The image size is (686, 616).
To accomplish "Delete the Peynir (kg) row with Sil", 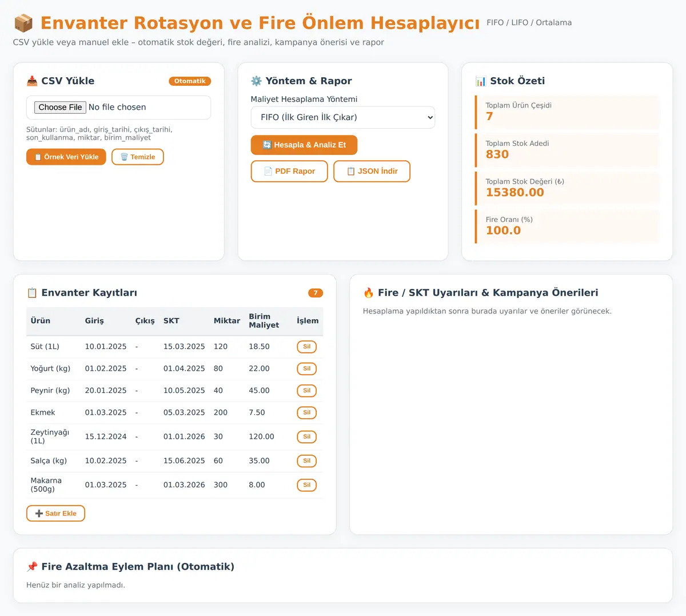I will point(307,391).
